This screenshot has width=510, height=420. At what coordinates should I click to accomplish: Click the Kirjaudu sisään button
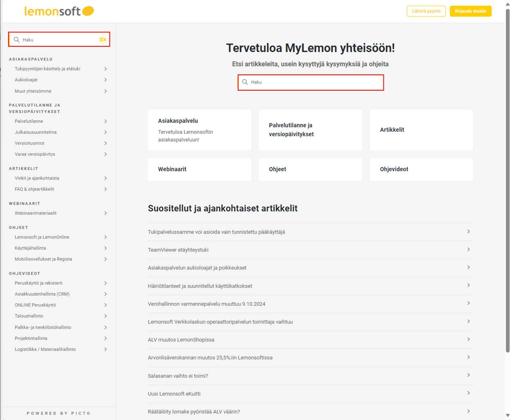pos(471,11)
